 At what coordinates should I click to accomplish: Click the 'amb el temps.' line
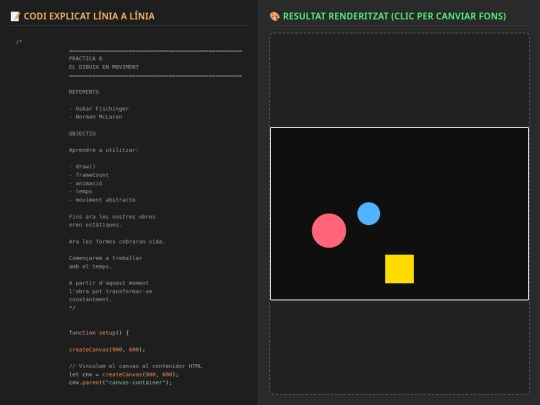pyautogui.click(x=90, y=266)
